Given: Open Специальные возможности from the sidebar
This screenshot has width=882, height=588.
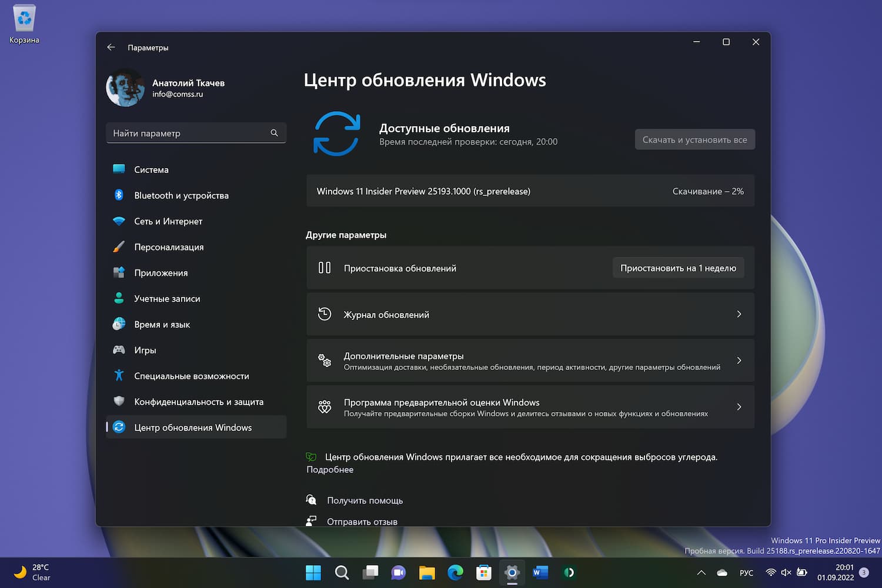Looking at the screenshot, I should (196, 376).
